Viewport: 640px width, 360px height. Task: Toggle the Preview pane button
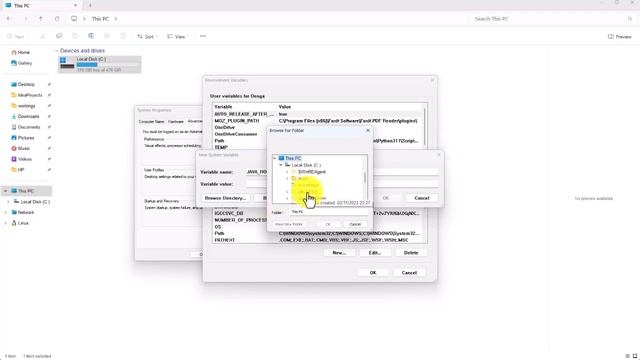tap(620, 36)
